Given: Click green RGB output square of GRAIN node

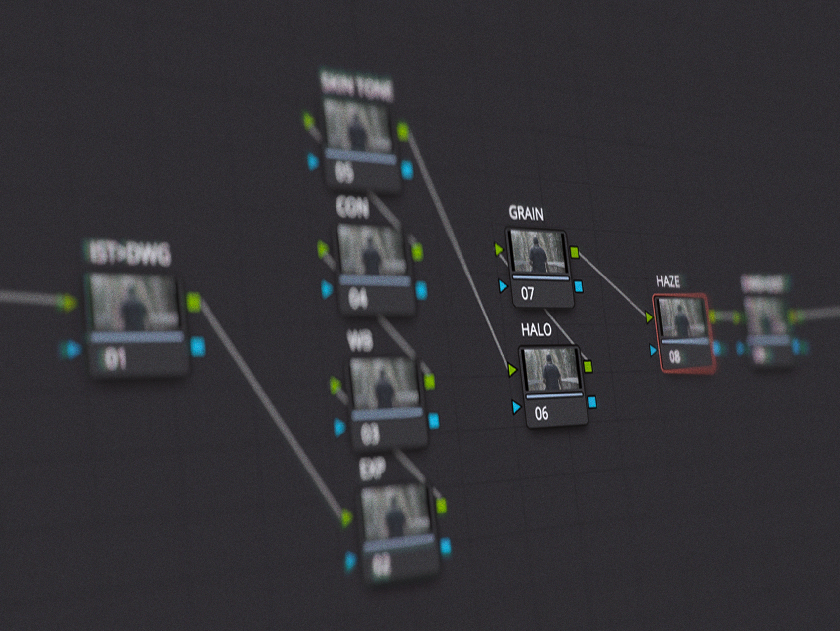Looking at the screenshot, I should 574,252.
